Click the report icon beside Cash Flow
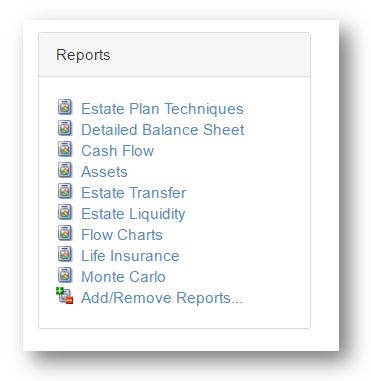371x381 pixels. point(65,149)
